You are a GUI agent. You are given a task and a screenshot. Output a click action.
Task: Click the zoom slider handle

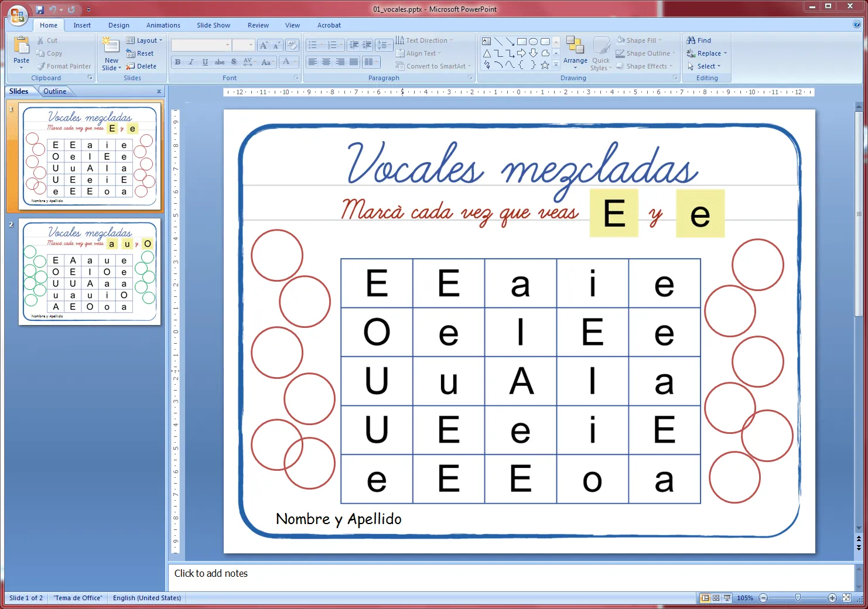pos(798,598)
